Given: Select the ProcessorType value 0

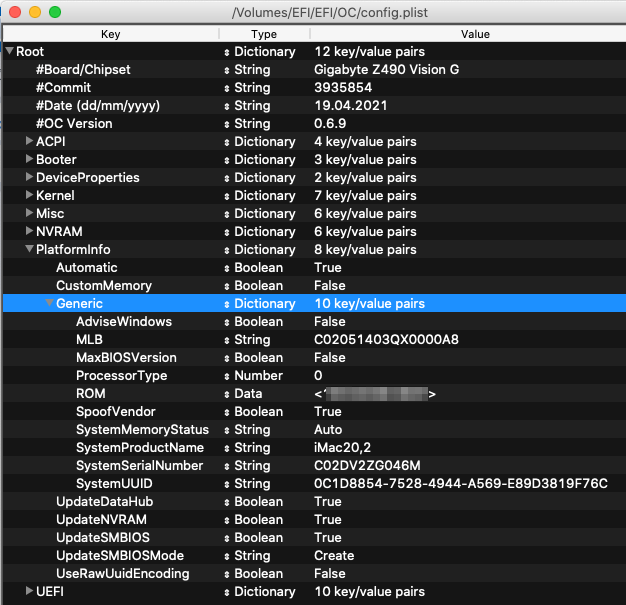Looking at the screenshot, I should pos(318,375).
